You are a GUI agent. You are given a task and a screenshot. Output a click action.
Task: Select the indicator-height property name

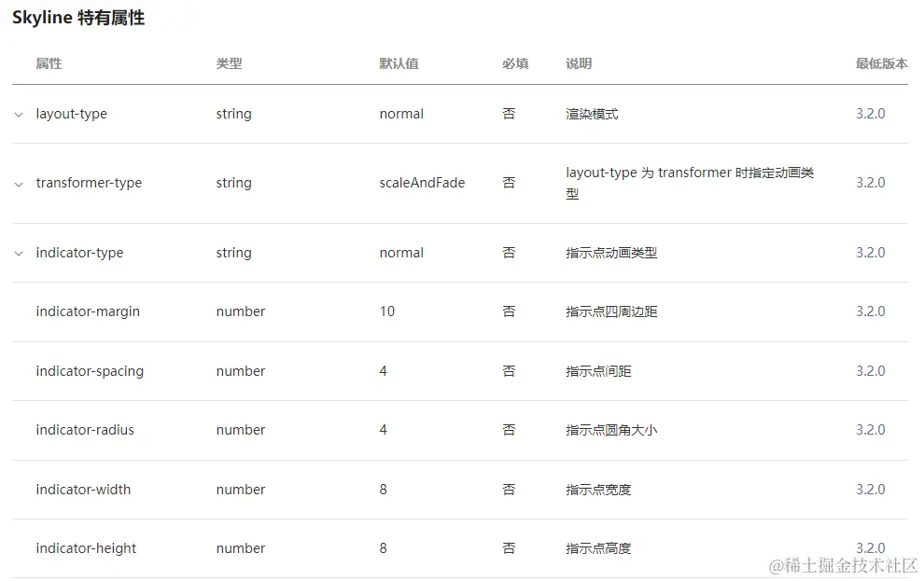point(86,548)
